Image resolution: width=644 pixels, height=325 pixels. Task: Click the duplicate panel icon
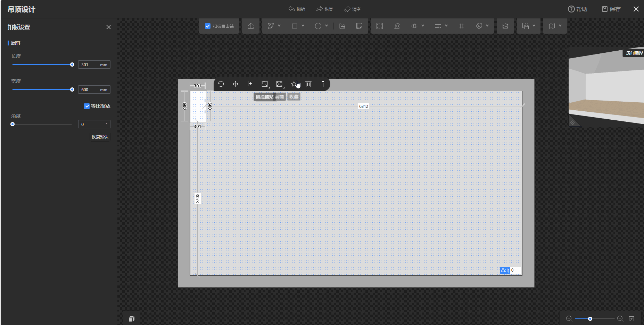pyautogui.click(x=250, y=84)
